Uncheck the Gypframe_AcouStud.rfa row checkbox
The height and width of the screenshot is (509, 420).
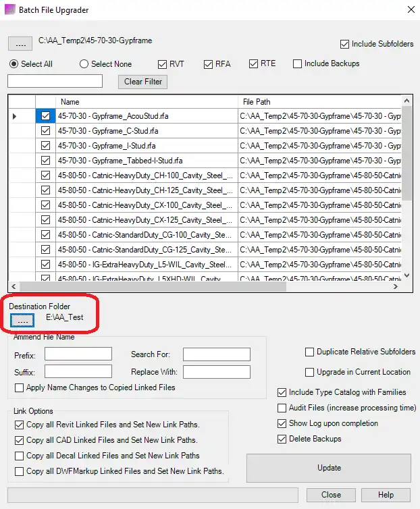click(x=45, y=116)
